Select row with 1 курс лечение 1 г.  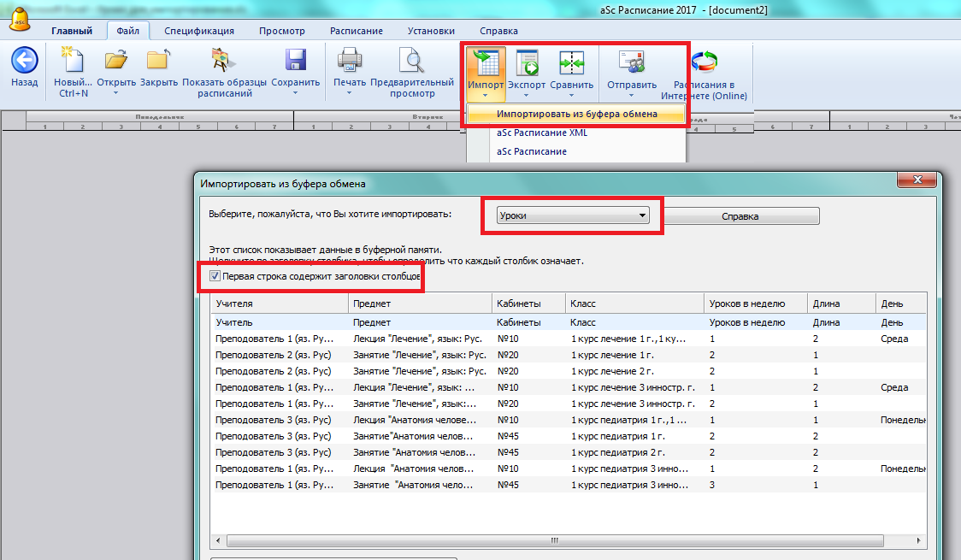coord(569,355)
